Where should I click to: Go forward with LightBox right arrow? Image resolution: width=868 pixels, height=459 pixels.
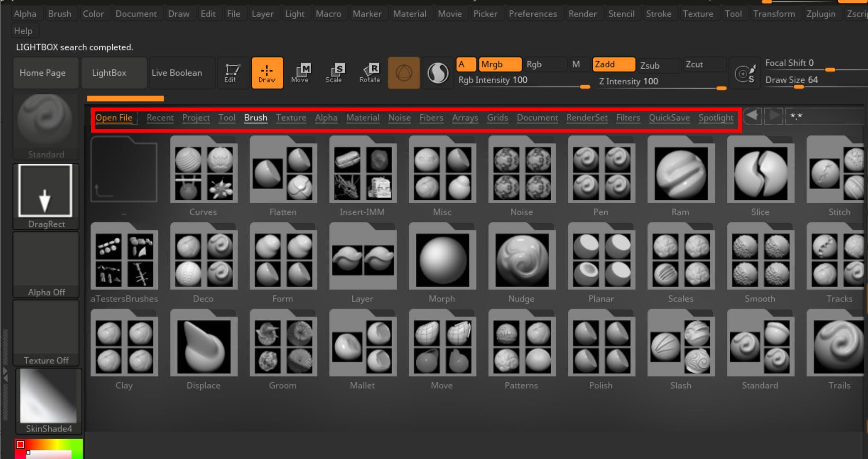(774, 116)
